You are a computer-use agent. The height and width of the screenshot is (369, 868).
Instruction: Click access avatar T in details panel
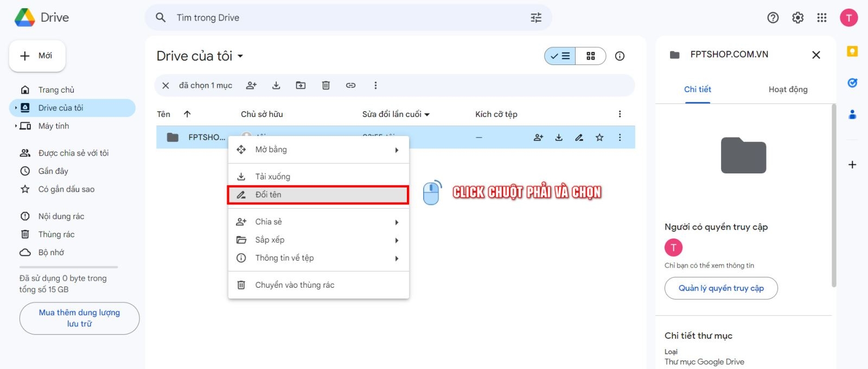pyautogui.click(x=673, y=248)
